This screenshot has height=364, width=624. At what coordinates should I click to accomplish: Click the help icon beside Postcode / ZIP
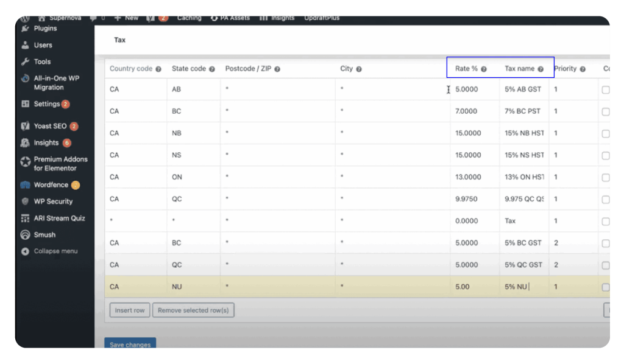277,69
